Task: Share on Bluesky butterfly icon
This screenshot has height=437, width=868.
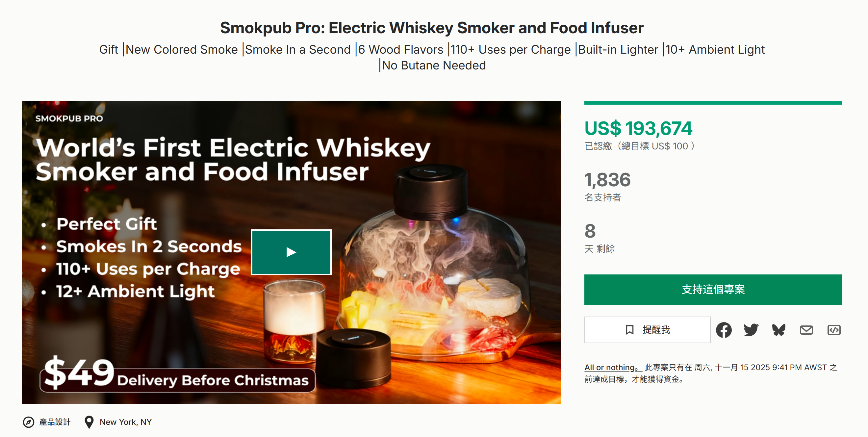Action: coord(779,330)
